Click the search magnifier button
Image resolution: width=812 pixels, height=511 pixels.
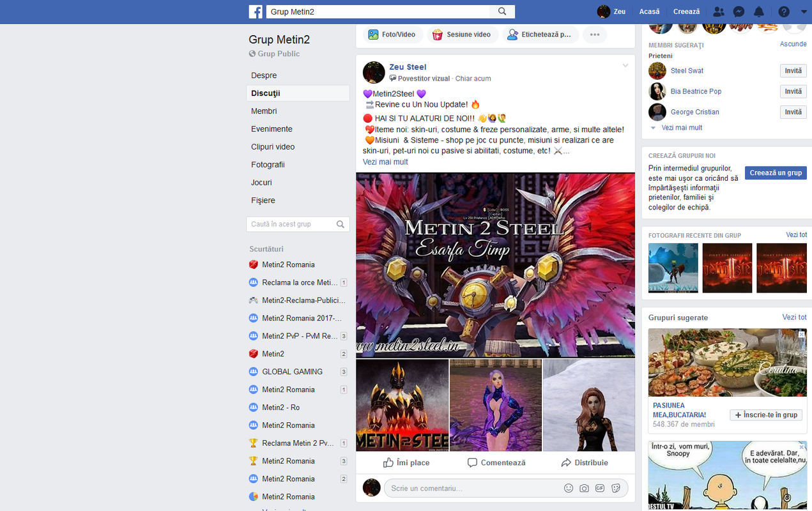502,11
